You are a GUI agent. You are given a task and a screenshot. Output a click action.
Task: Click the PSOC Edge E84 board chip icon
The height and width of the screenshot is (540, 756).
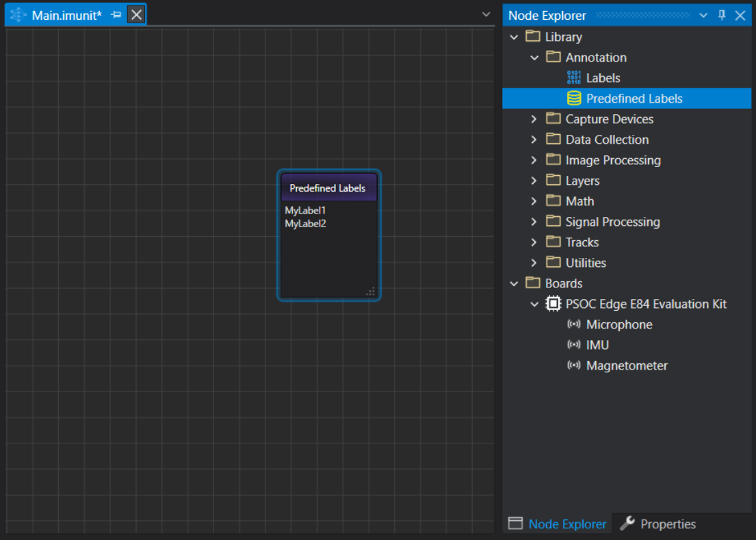click(553, 304)
